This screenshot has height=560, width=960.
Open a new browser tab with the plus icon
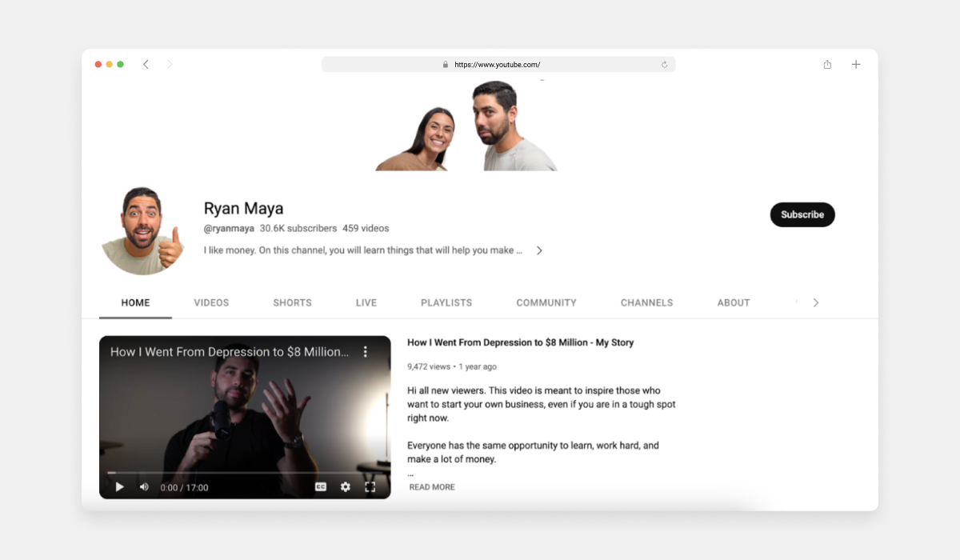click(856, 64)
